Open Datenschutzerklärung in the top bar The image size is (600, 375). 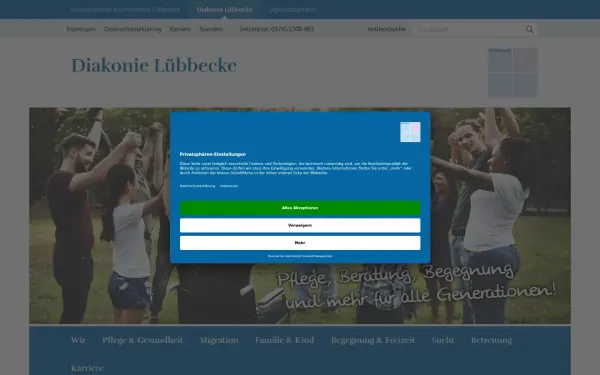tap(132, 29)
